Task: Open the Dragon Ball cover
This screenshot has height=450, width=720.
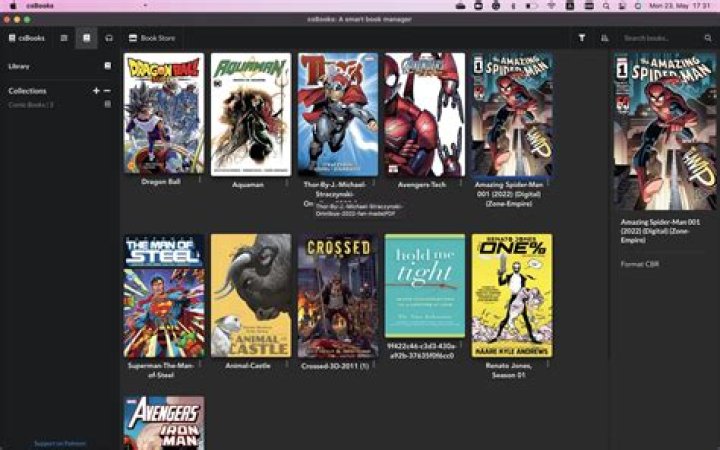Action: tap(164, 113)
